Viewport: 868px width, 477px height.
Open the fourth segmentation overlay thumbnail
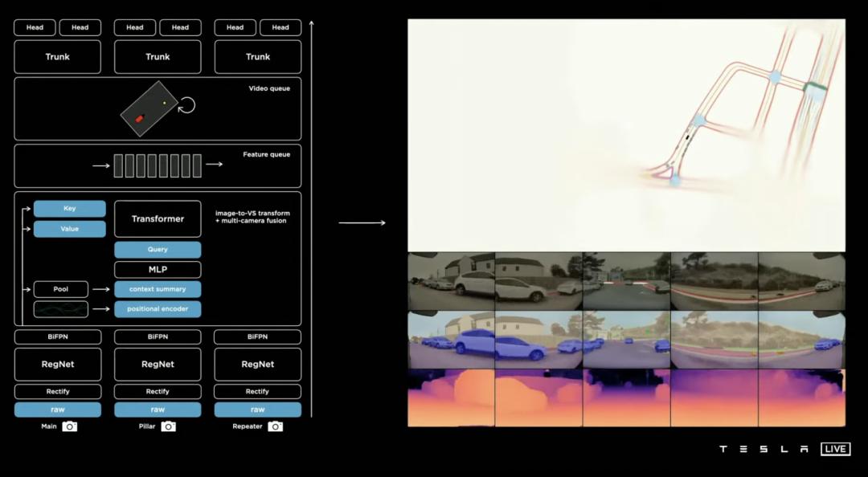[714, 340]
